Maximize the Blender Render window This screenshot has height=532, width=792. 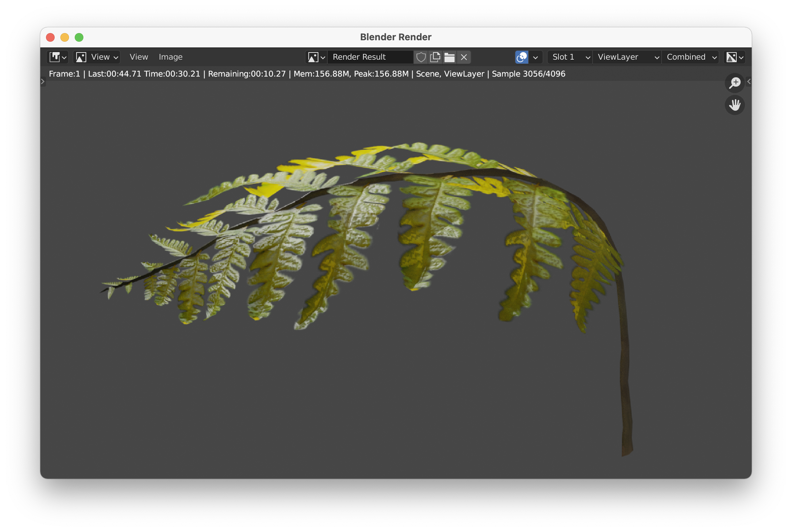pyautogui.click(x=79, y=37)
